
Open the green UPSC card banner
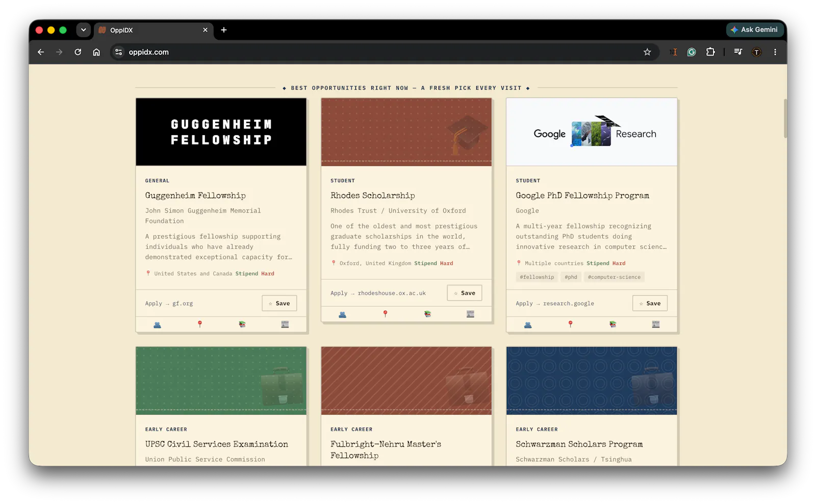point(221,381)
